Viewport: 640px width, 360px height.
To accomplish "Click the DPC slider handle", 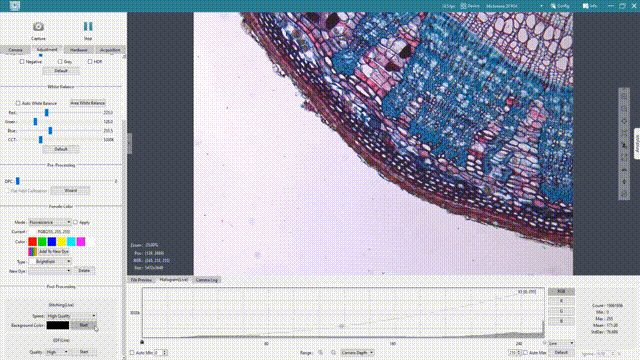I will [18, 181].
